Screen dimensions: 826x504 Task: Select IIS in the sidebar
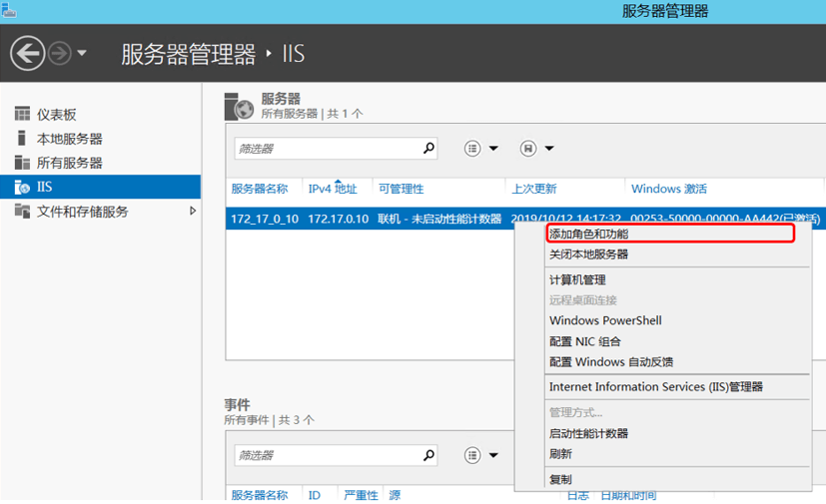(100, 187)
